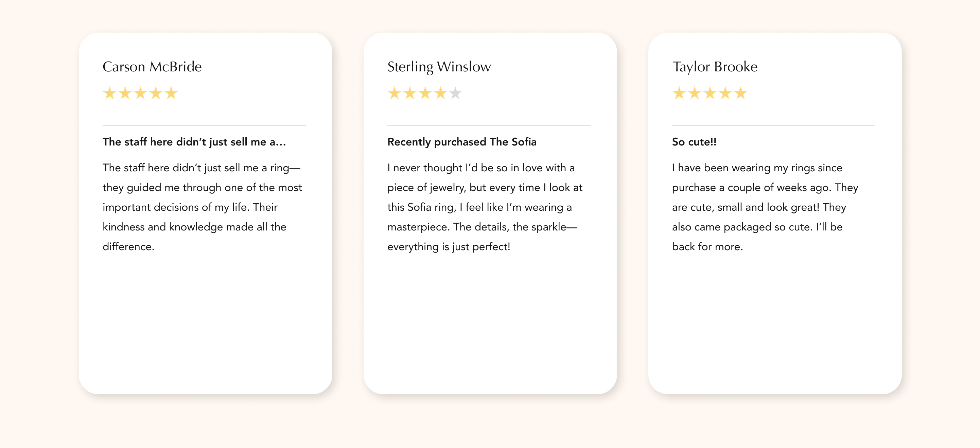The width and height of the screenshot is (980, 448).
Task: Click the second star under Sterling Winslow
Action: pos(410,93)
